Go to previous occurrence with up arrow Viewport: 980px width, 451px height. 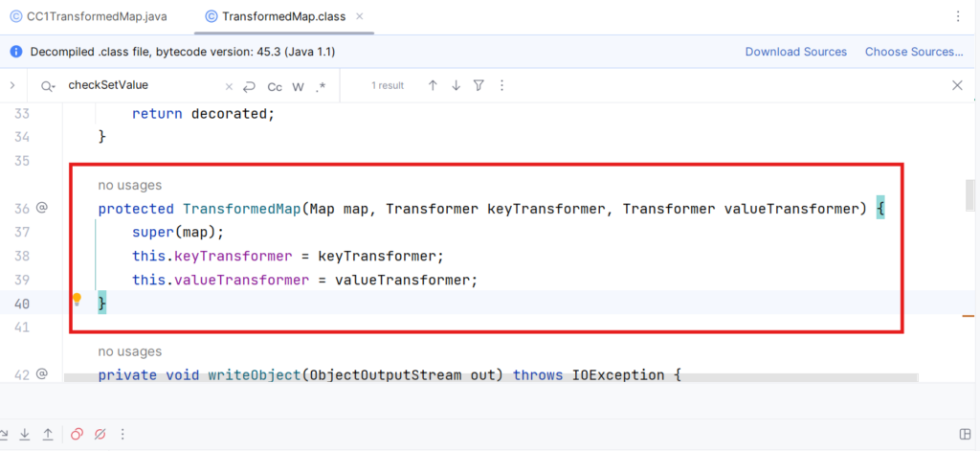coord(433,85)
